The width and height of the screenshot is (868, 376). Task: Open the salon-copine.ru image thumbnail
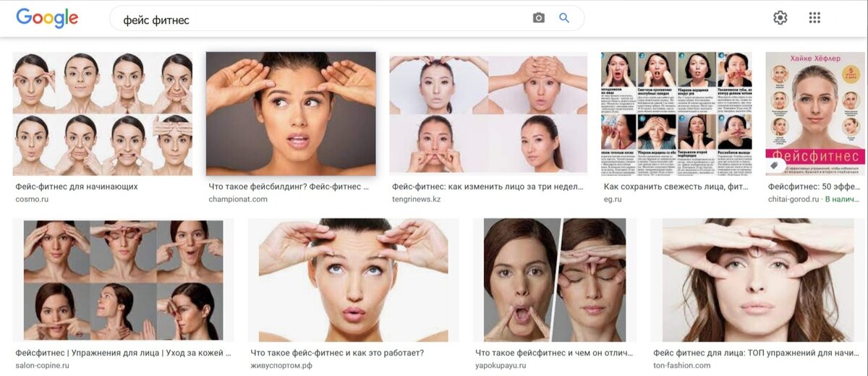coord(124,281)
